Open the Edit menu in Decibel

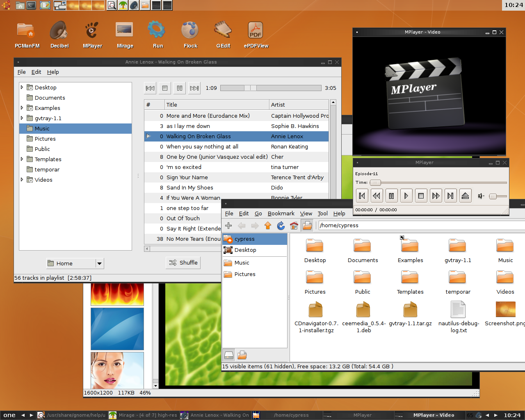coord(37,72)
